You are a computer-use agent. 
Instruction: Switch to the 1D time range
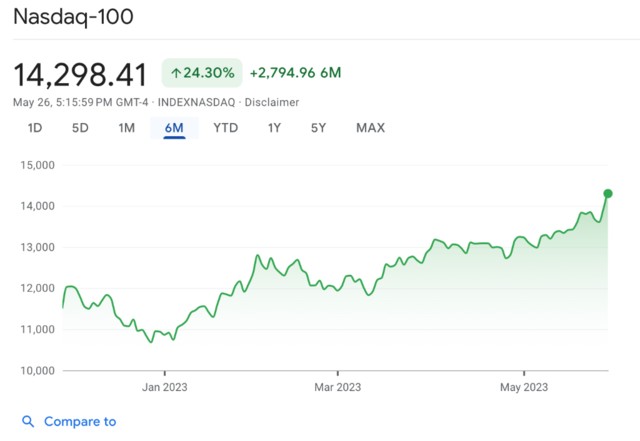(x=35, y=128)
